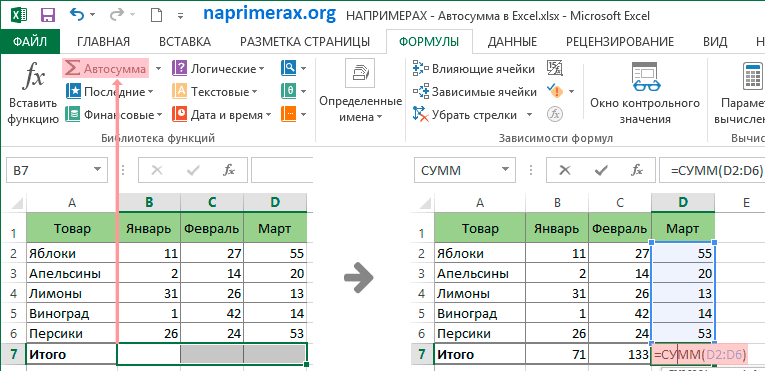Open the Окно контрольного значения glasses icon
765x371 pixels.
tap(645, 77)
